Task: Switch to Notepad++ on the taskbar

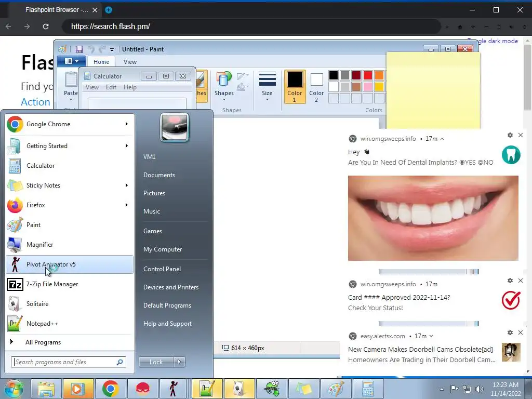Action: (207, 389)
